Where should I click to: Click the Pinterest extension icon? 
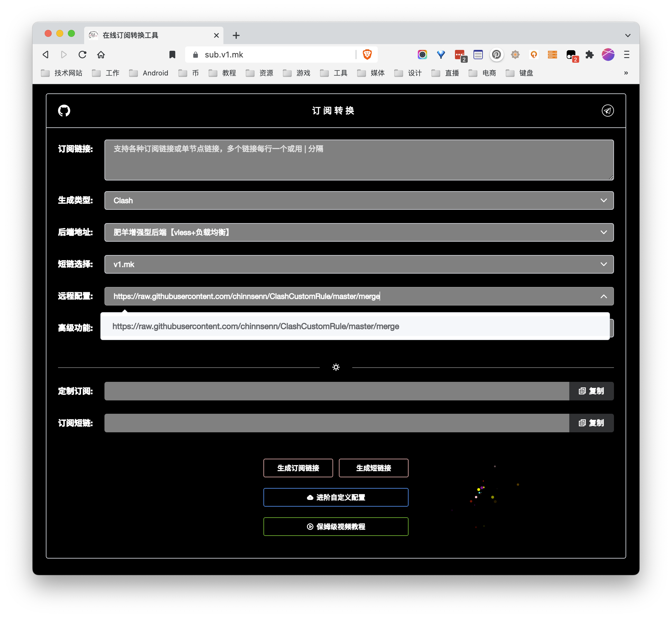[x=496, y=55]
